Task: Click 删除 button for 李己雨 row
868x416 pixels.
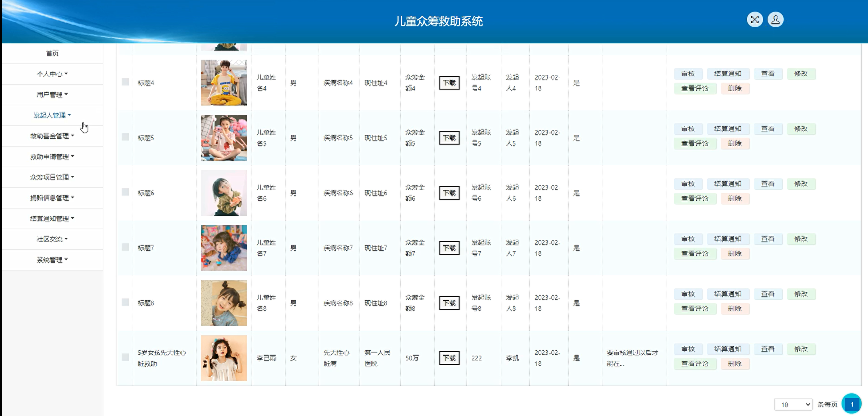Action: (735, 364)
